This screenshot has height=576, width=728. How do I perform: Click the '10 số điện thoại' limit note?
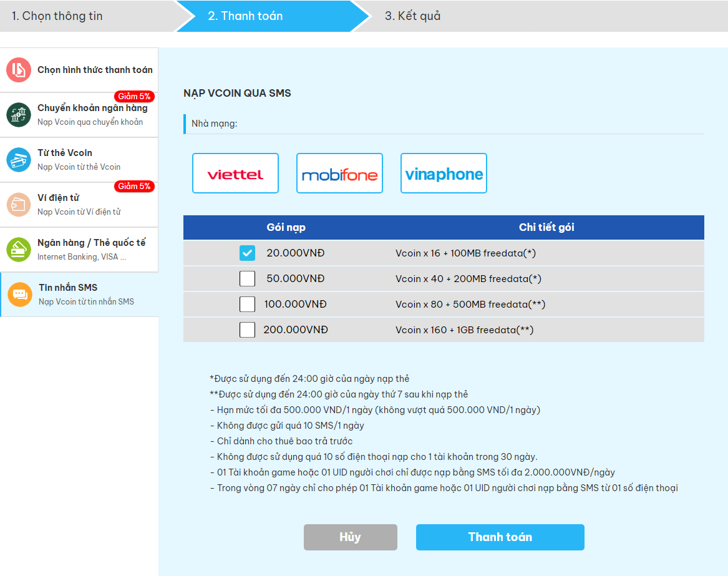click(x=374, y=457)
